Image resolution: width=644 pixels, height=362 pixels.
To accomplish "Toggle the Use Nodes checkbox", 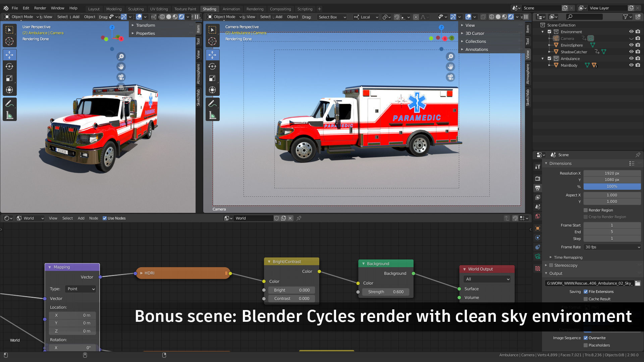I will [x=105, y=218].
